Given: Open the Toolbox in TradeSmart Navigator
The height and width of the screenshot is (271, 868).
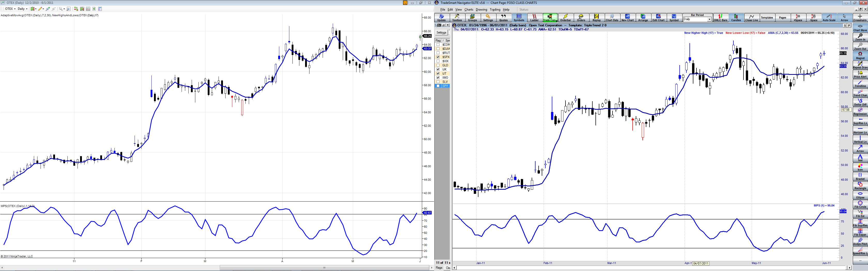Looking at the screenshot, I should [x=457, y=18].
